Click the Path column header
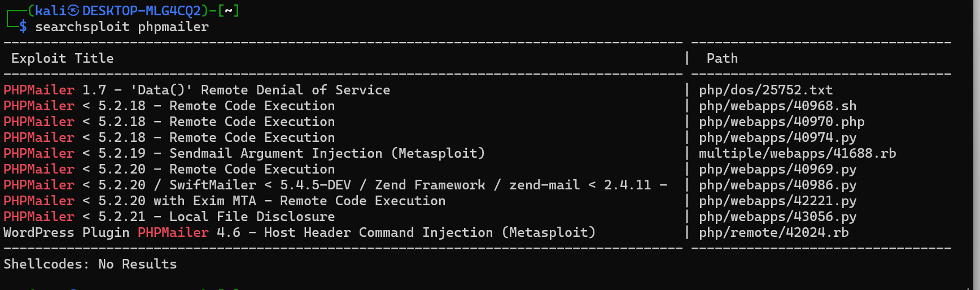Screen dimensions: 980x290 coord(722,58)
